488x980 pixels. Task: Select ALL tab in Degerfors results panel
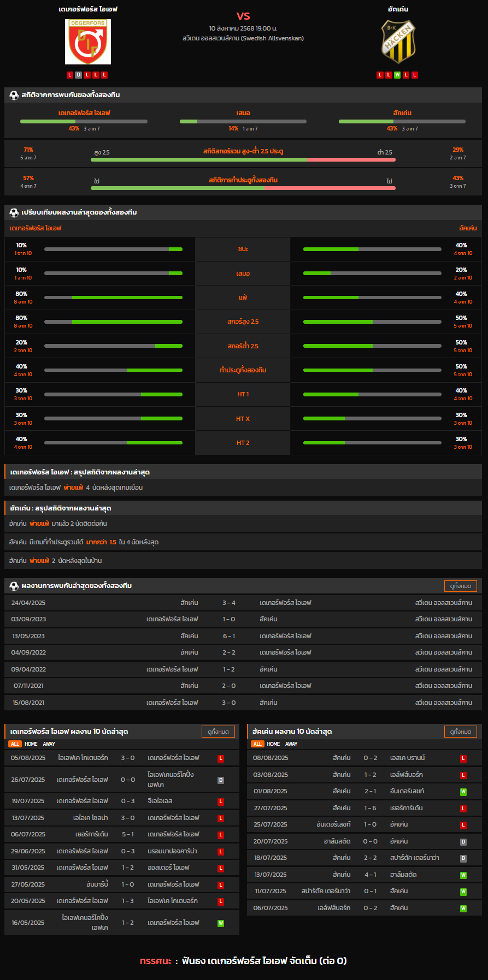[x=15, y=744]
